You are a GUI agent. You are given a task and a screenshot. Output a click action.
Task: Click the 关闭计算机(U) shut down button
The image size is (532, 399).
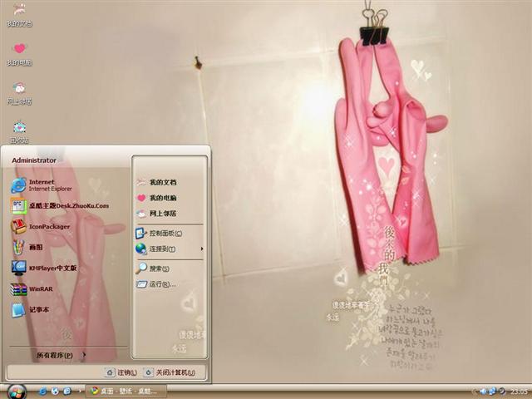pos(170,372)
